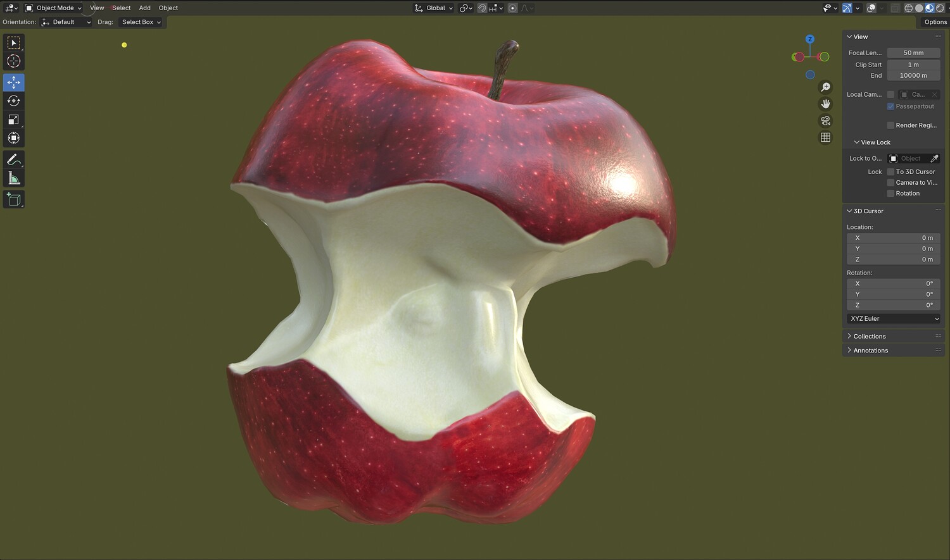This screenshot has width=950, height=560.
Task: Open the Select menu
Action: tap(121, 8)
